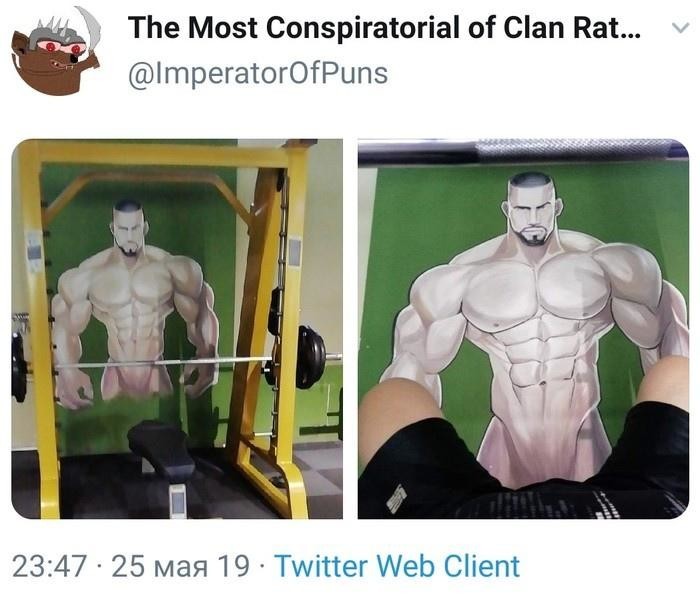Open tweet permalink via 23:47 timestamp
Viewport: 700px width, 606px height.
tap(49, 566)
